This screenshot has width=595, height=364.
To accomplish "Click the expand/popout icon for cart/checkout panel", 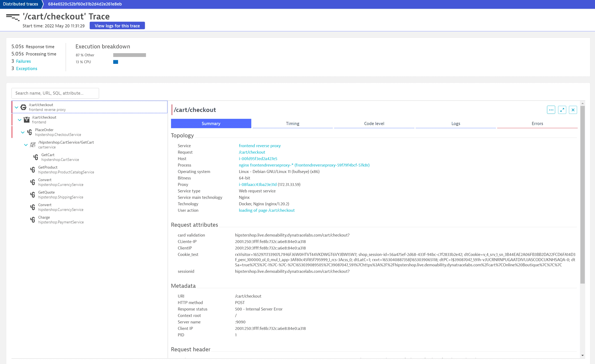I will (x=562, y=110).
